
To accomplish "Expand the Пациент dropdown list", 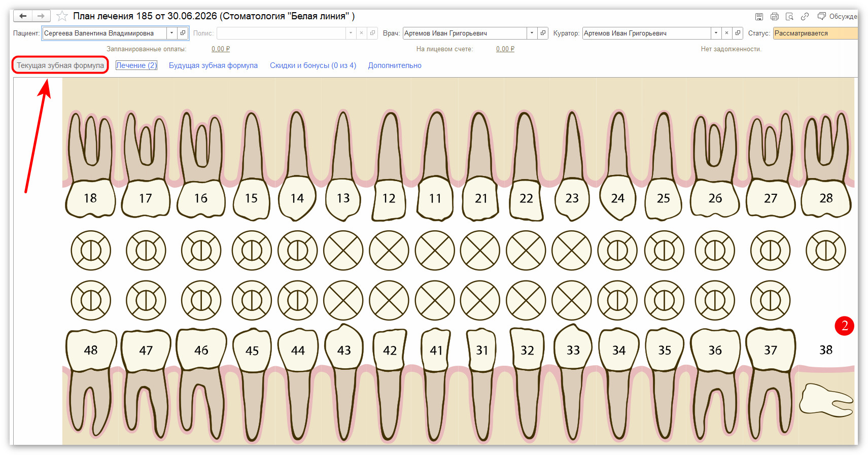I will pos(172,33).
